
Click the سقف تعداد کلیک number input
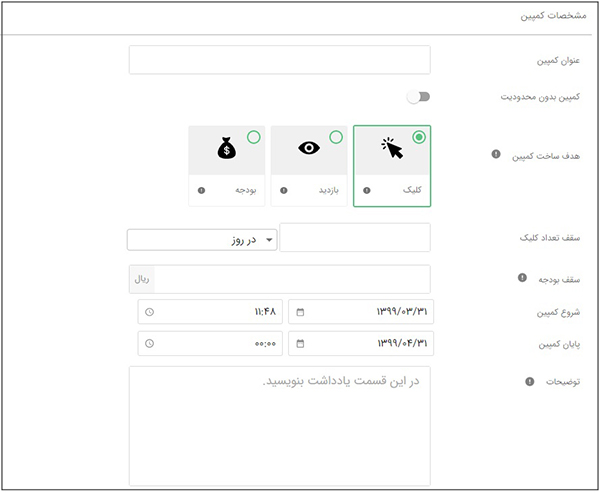[355, 238]
